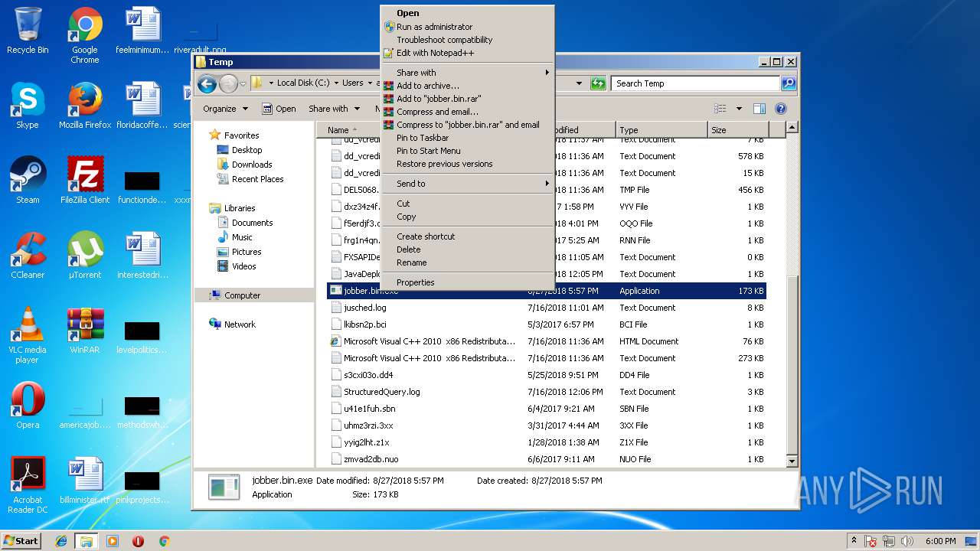Screen dimensions: 980x551
Task: Open the Organize dropdown menu
Action: pos(225,109)
